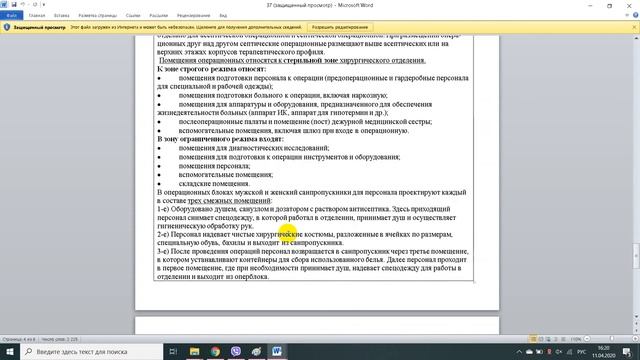Click the РУС language indicator

click(x=582, y=352)
